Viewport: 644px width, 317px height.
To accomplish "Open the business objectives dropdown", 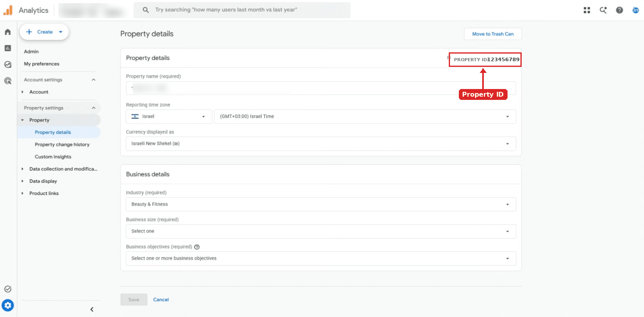I will coord(321,259).
